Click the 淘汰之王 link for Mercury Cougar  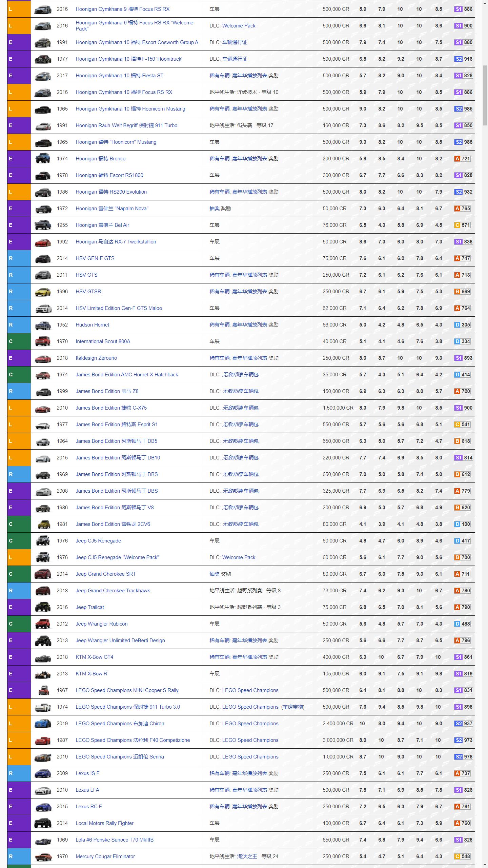point(247,856)
